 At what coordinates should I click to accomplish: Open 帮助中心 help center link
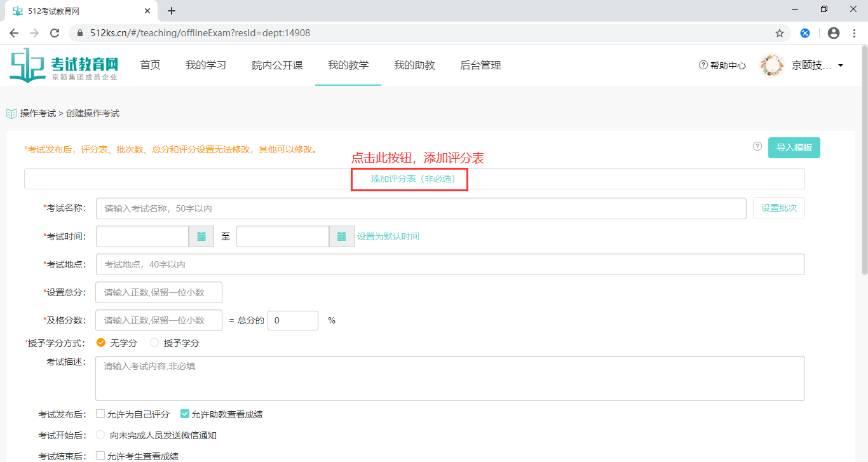point(722,65)
